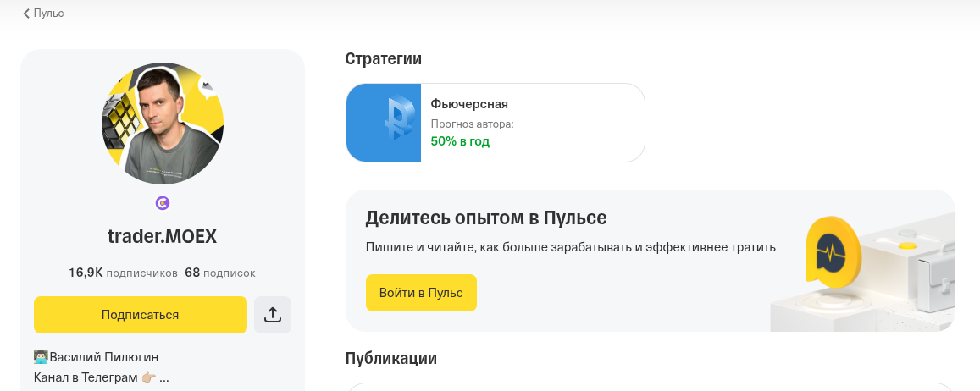The height and width of the screenshot is (391, 980).
Task: Select the Стратегии section heading
Action: [384, 58]
